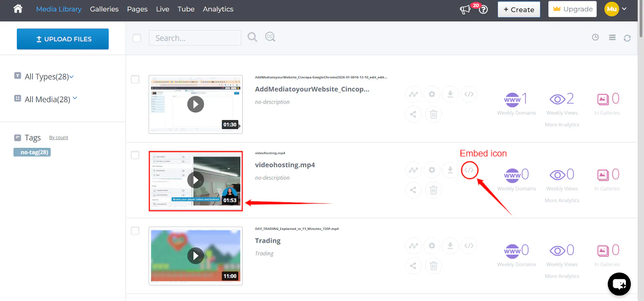Click the closed captions search icon
The height and width of the screenshot is (301, 644).
tap(270, 37)
